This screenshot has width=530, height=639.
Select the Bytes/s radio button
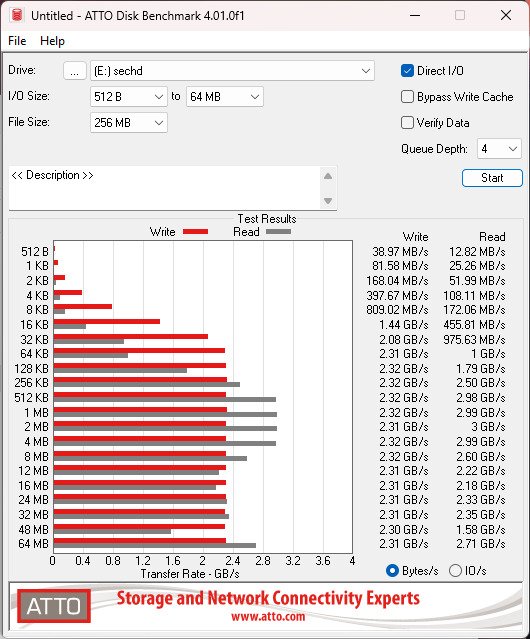coord(392,571)
